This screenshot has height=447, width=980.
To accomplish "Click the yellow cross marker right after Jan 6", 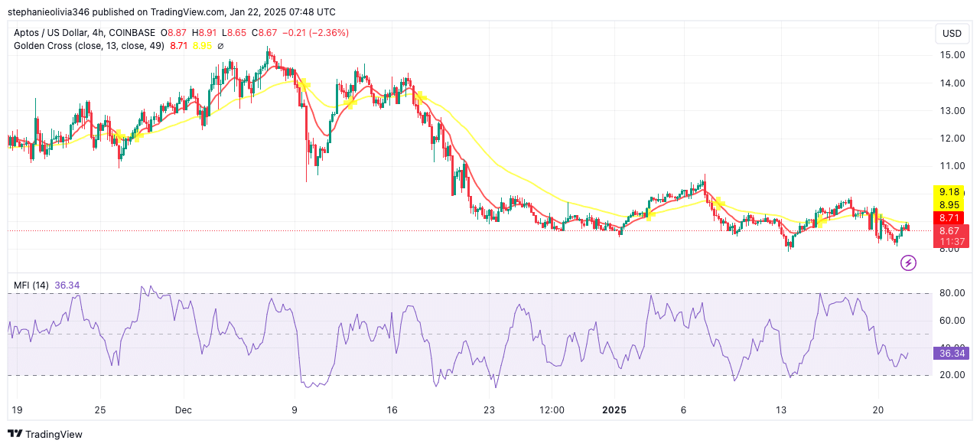I will [x=718, y=203].
